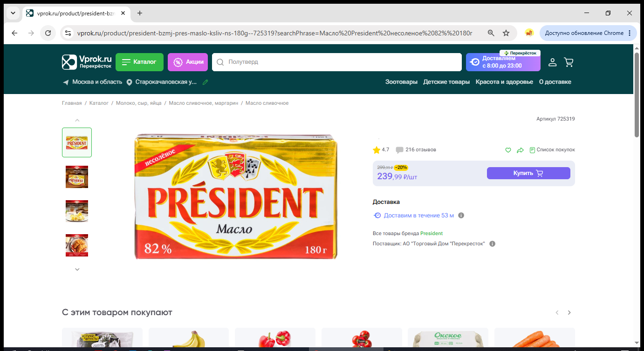Open the Chrome three-dot menu

[x=630, y=33]
